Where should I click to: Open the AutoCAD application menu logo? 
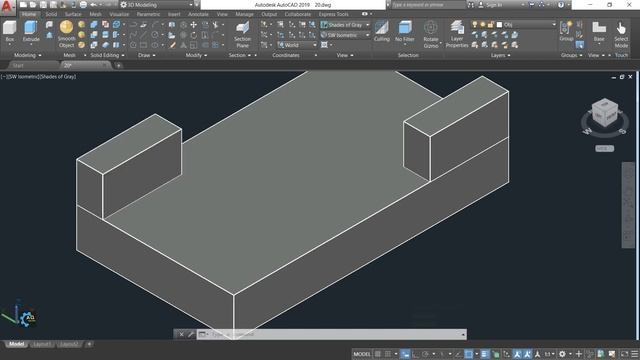coord(7,7)
